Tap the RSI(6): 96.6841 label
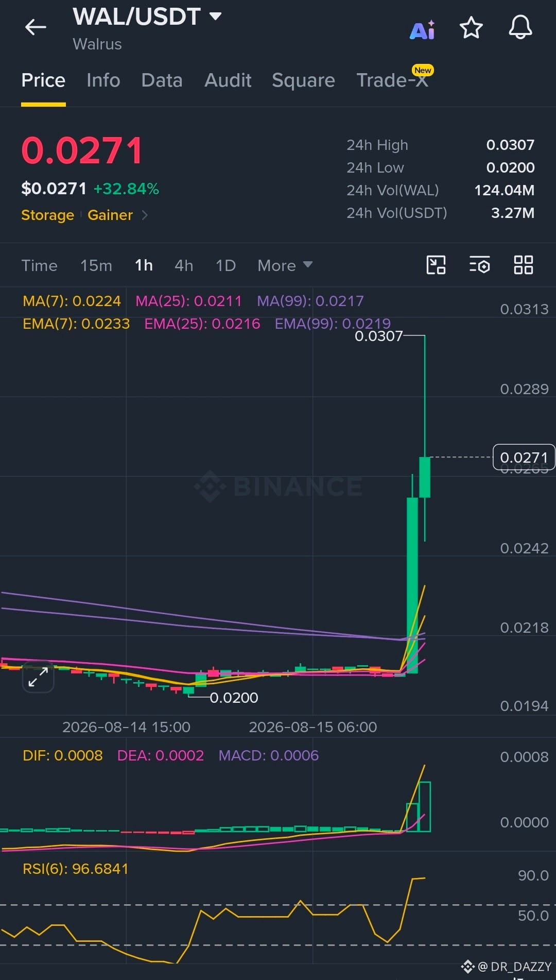 76,869
